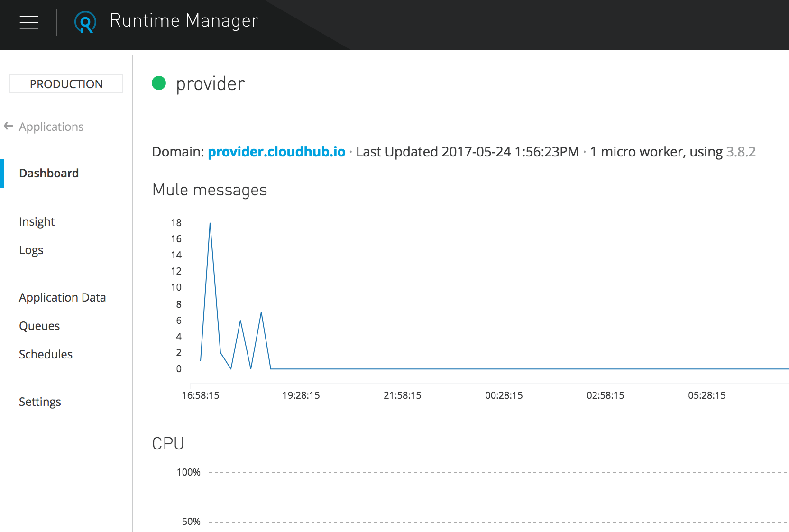The height and width of the screenshot is (532, 789).
Task: Click the back arrow beside Applications
Action: (8, 126)
